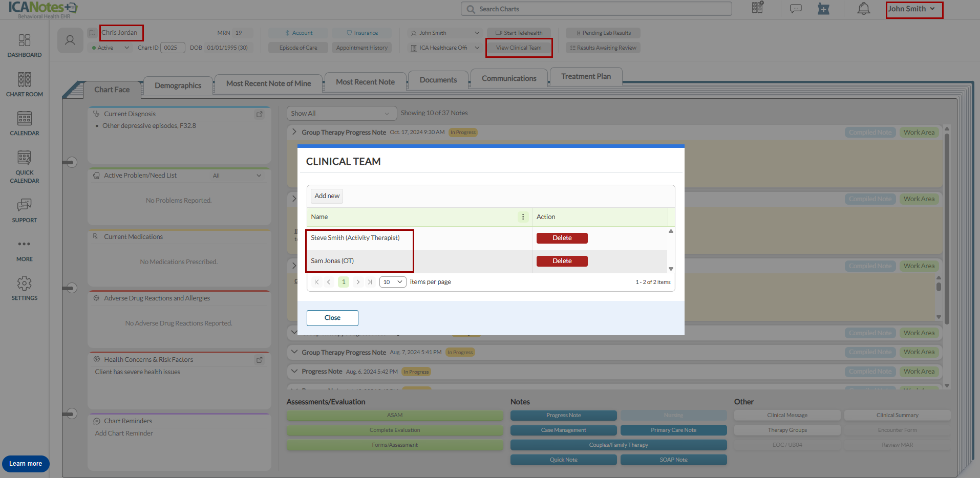Open the chat messages icon
The height and width of the screenshot is (478, 980).
click(796, 9)
